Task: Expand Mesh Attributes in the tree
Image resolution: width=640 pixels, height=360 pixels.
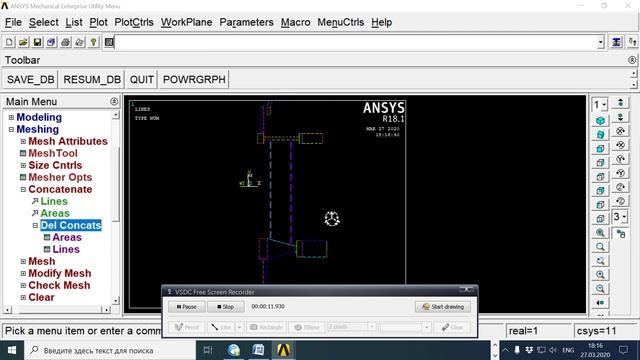Action: pos(23,142)
